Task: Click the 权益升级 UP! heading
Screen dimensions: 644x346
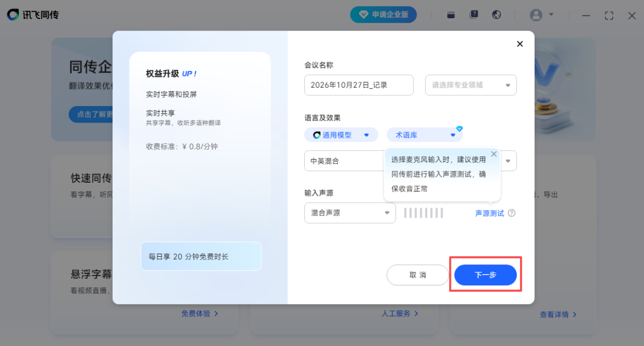Action: (x=171, y=74)
